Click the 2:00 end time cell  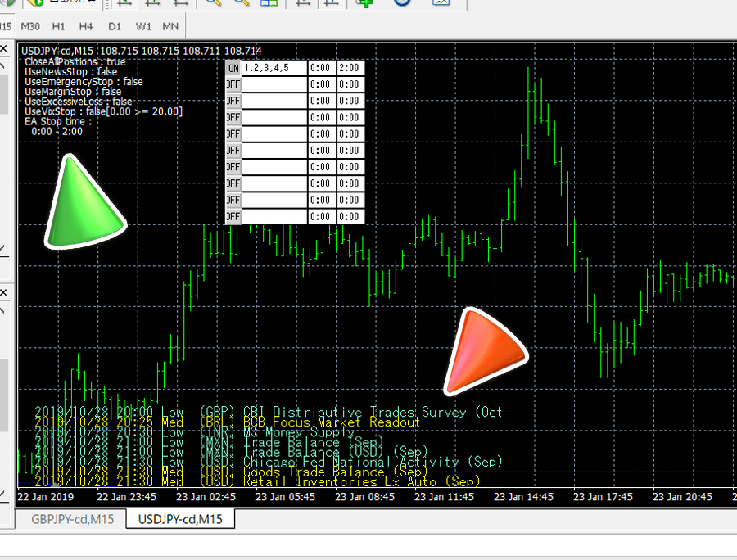[350, 68]
